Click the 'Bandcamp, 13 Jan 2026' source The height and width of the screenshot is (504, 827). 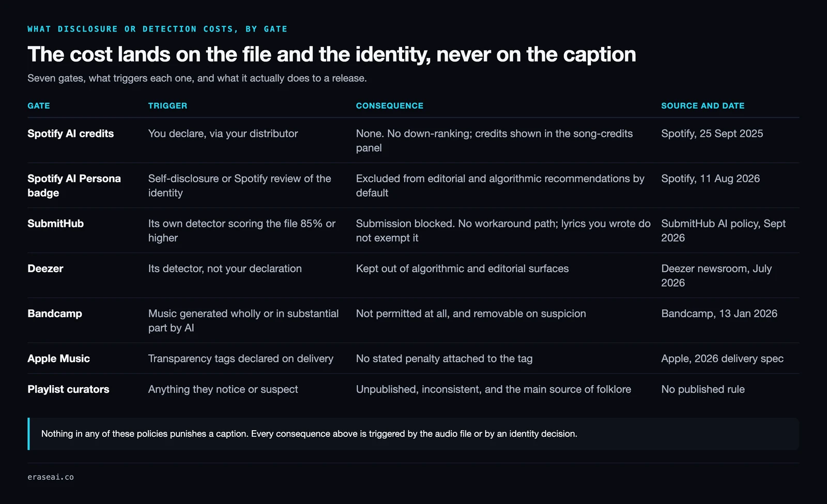pyautogui.click(x=719, y=313)
